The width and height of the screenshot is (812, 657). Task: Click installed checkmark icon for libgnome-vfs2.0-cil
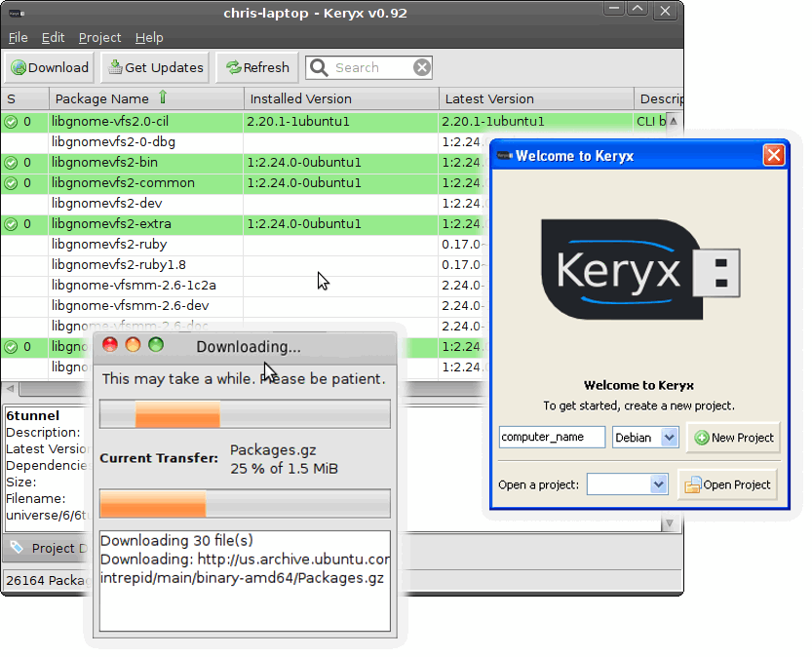pos(11,122)
